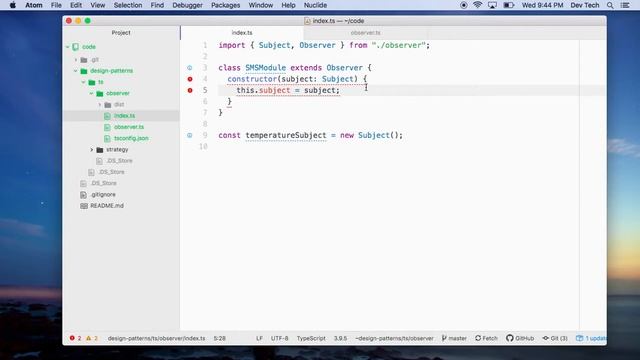Click the update notification in status bar
640x360 pixels.
pos(591,338)
